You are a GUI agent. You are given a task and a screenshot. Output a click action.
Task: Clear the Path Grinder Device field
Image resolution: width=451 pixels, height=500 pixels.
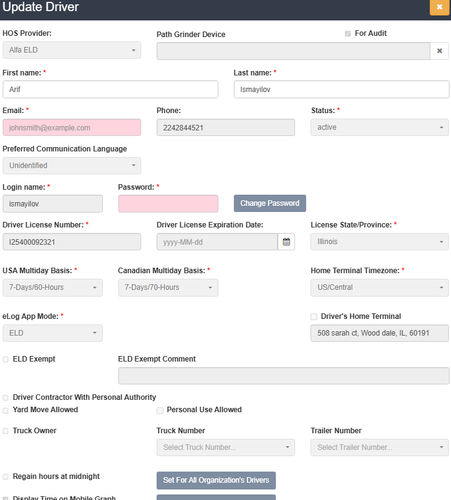point(439,51)
